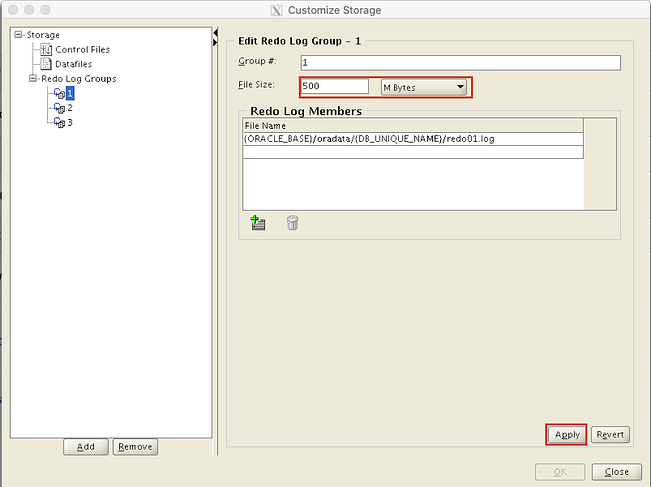Click the Remove button
The width and height of the screenshot is (651, 487).
click(x=135, y=447)
